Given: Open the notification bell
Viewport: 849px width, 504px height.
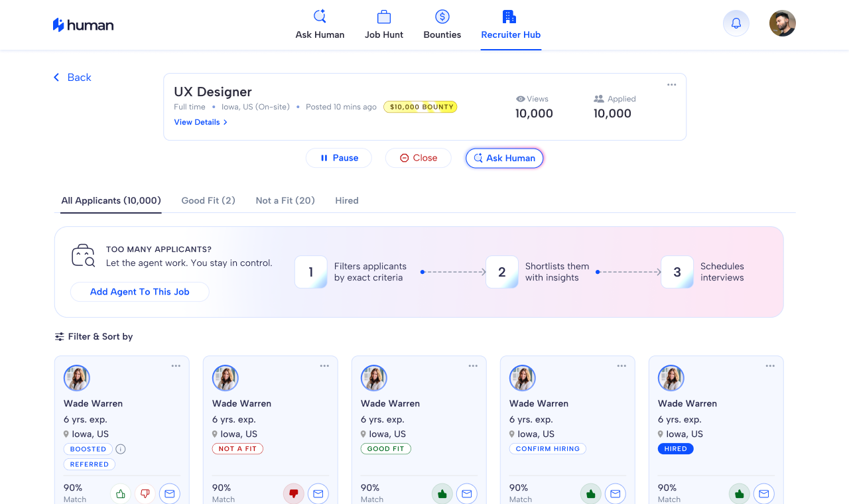Looking at the screenshot, I should (736, 23).
